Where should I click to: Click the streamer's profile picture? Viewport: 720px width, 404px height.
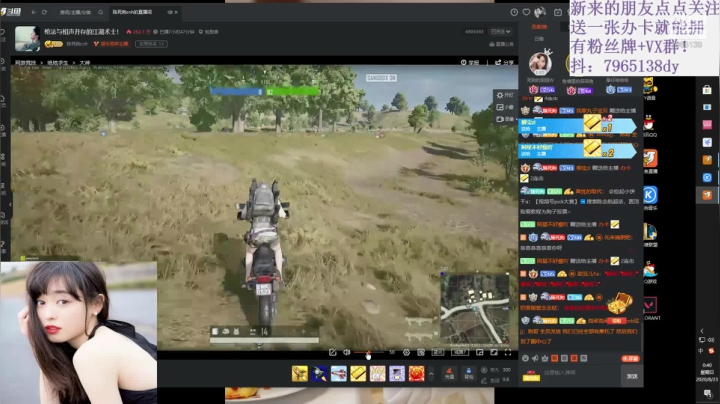pyautogui.click(x=27, y=38)
